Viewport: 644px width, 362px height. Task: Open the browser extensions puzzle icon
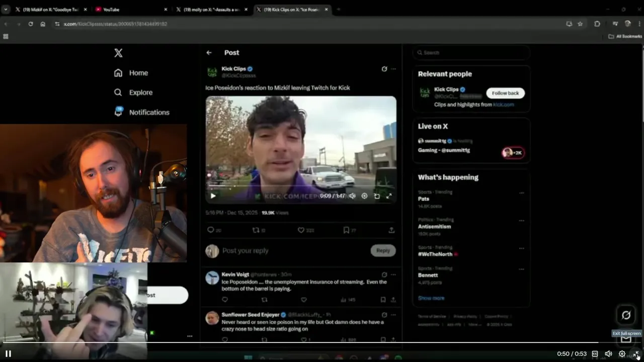(597, 24)
